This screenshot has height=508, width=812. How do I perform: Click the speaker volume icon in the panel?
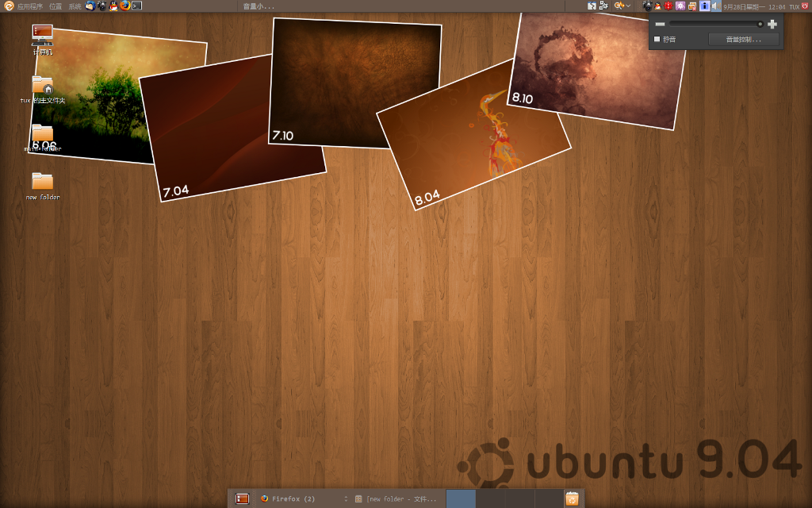716,6
